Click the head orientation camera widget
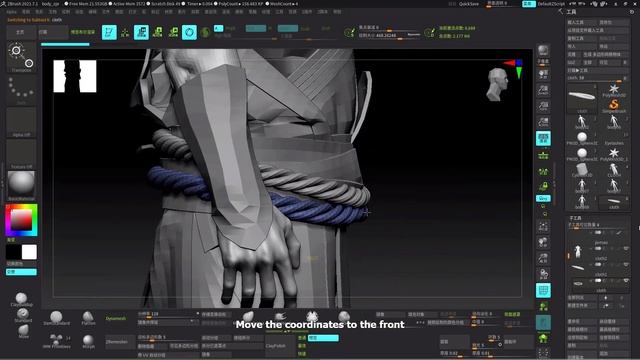 pyautogui.click(x=497, y=84)
